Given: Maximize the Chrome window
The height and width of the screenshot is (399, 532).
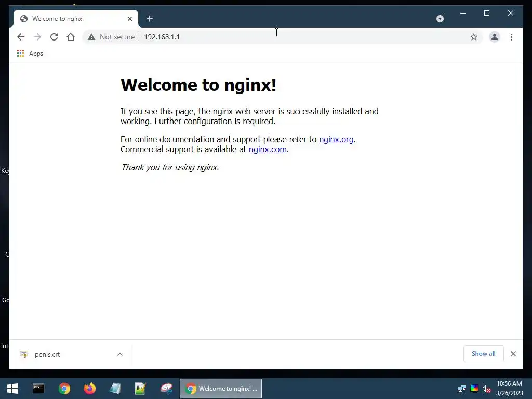Looking at the screenshot, I should pos(486,13).
